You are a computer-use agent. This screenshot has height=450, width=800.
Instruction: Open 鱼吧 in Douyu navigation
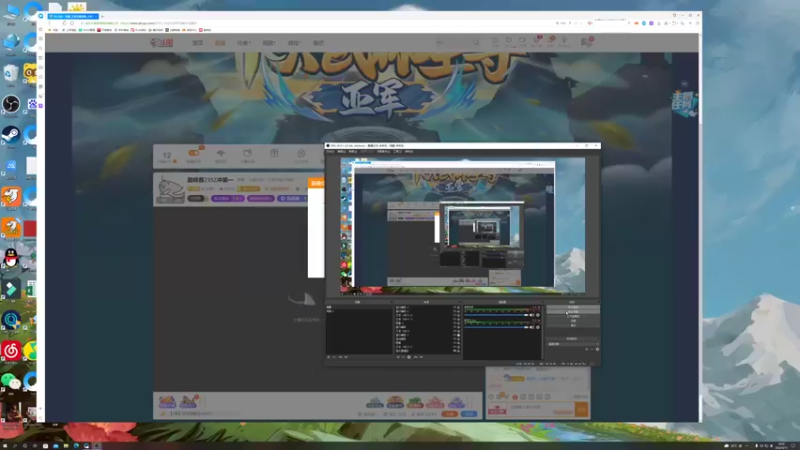pyautogui.click(x=318, y=43)
